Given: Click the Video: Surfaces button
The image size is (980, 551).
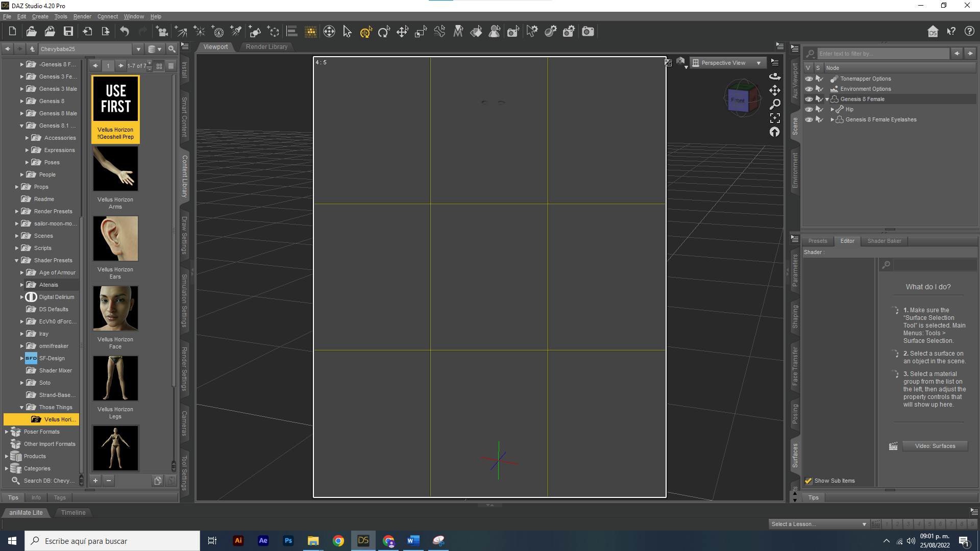Looking at the screenshot, I should coord(935,446).
